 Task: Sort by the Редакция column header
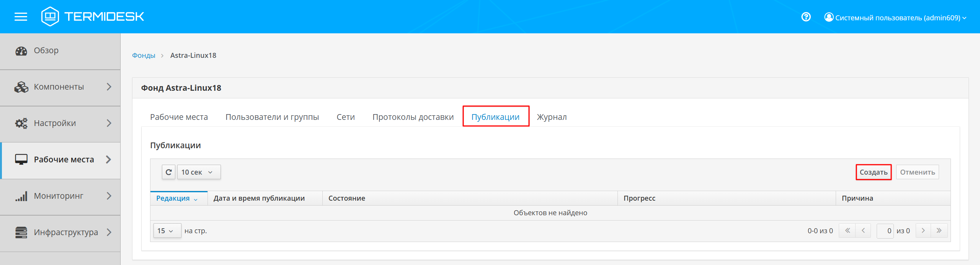pyautogui.click(x=173, y=198)
